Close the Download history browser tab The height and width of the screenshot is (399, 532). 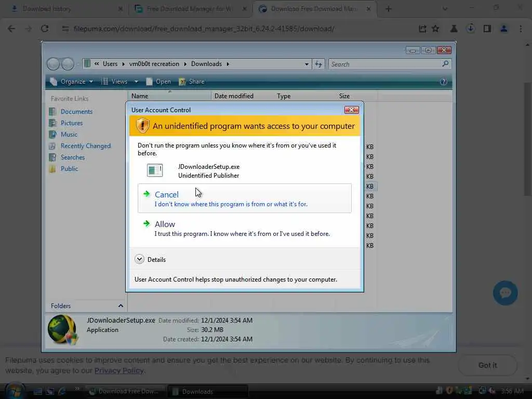(121, 9)
